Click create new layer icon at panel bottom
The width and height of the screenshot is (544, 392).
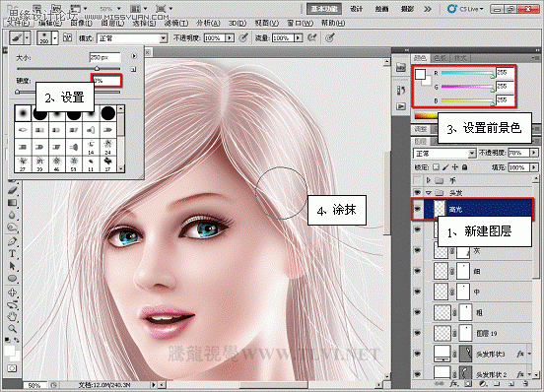pyautogui.click(x=511, y=384)
